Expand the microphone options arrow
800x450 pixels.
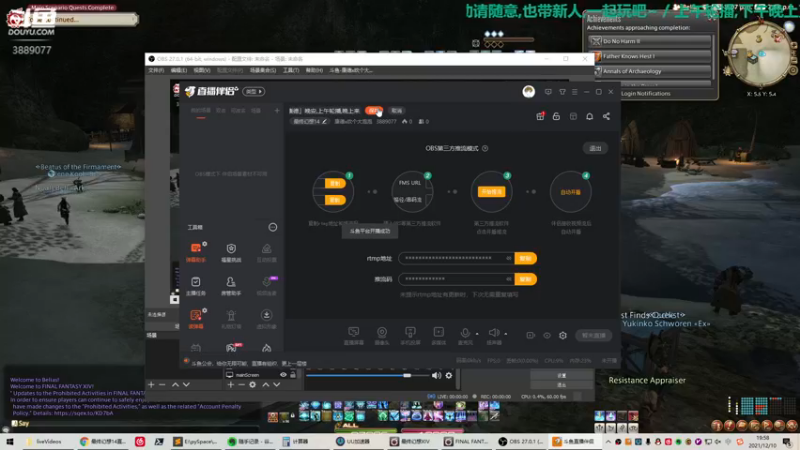[477, 334]
